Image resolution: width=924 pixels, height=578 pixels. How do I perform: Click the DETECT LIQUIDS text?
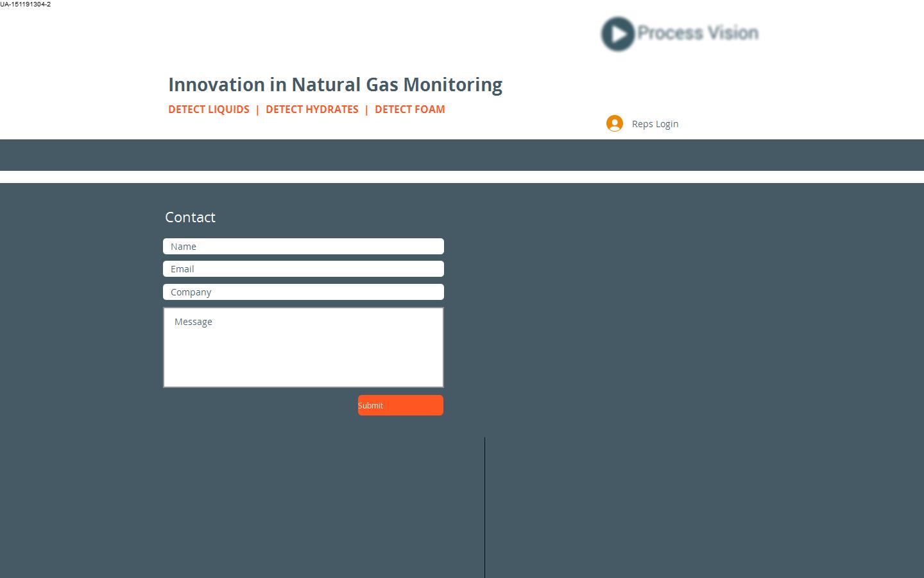pyautogui.click(x=209, y=109)
